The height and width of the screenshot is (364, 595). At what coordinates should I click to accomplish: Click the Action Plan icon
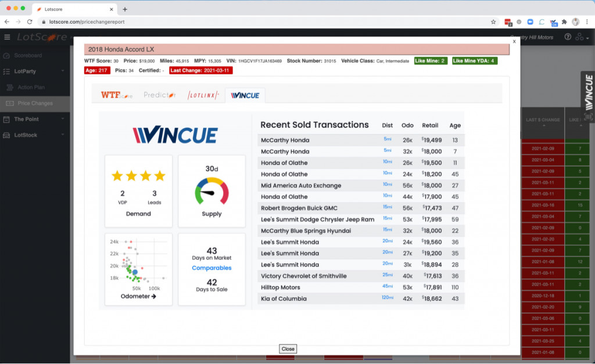(x=10, y=87)
